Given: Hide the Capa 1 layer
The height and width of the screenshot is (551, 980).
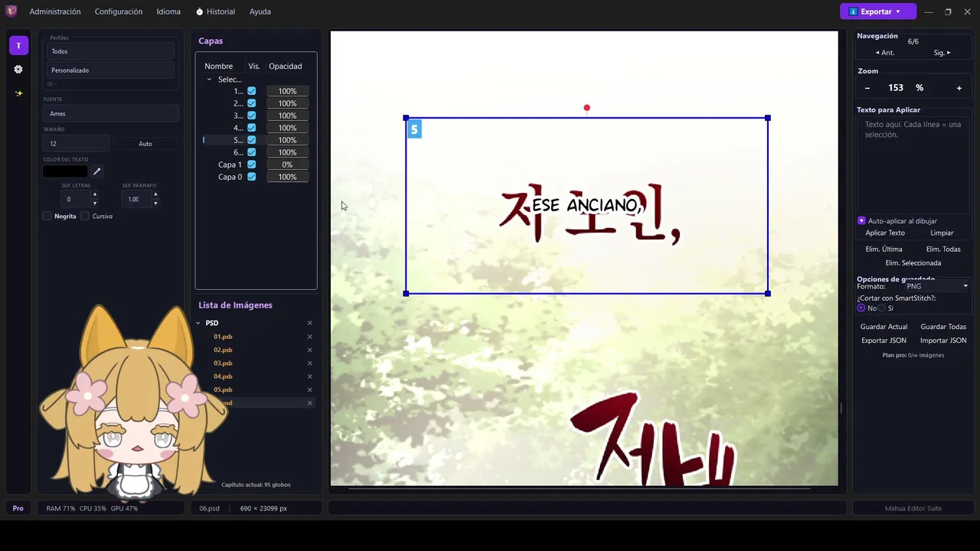Looking at the screenshot, I should (x=251, y=165).
